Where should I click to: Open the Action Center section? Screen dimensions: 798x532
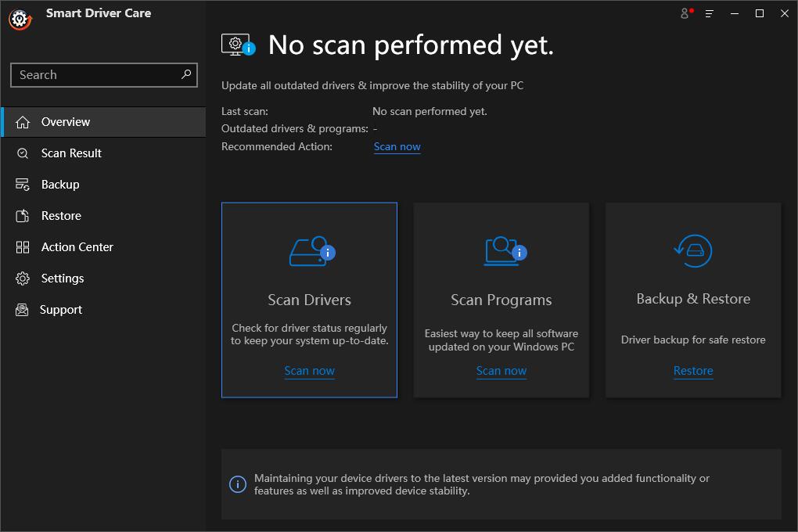(78, 246)
